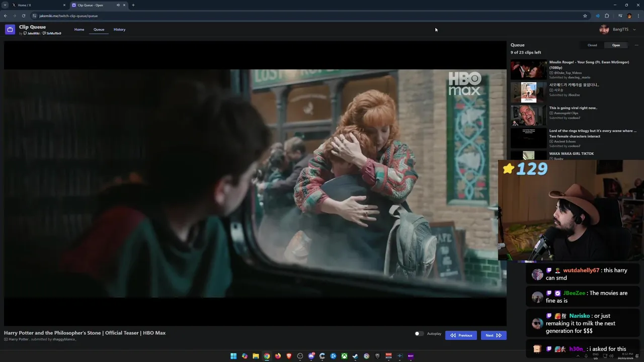Screen dimensions: 644x362
Task: Select the Queue nav item
Action: [99, 29]
